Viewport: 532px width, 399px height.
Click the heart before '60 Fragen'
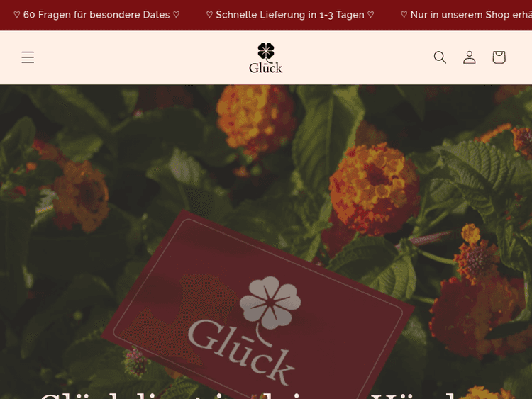(x=16, y=15)
